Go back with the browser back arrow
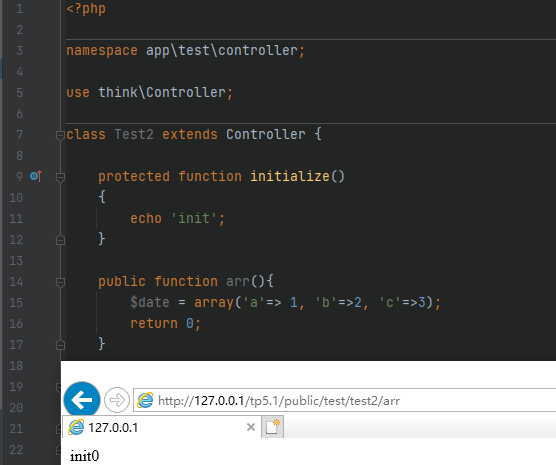 (82, 400)
